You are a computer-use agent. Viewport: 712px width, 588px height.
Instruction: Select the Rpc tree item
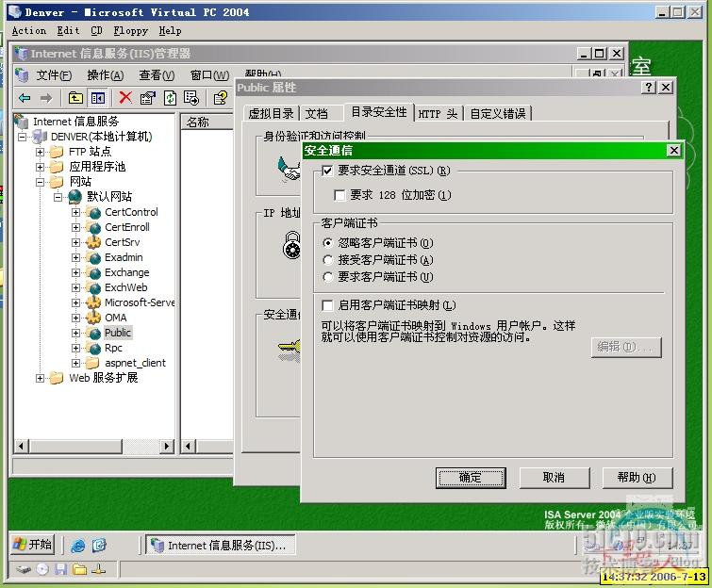click(x=113, y=348)
